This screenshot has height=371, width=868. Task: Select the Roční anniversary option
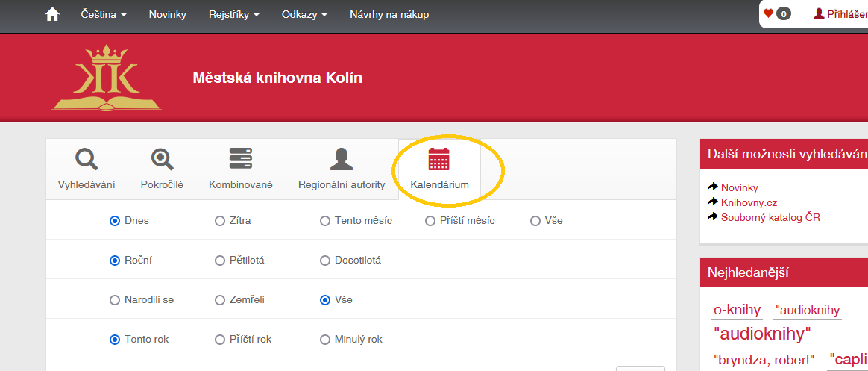pos(115,260)
